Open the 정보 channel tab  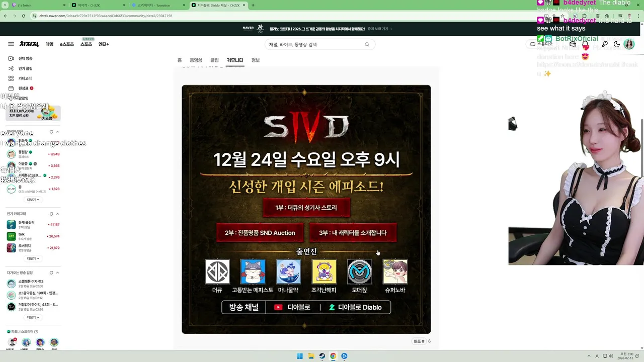[256, 60]
